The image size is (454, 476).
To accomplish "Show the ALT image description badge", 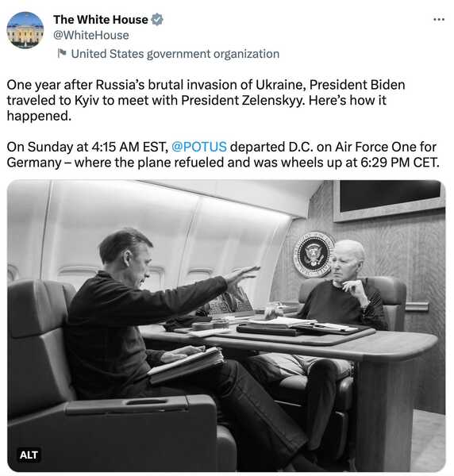I will tap(29, 455).
